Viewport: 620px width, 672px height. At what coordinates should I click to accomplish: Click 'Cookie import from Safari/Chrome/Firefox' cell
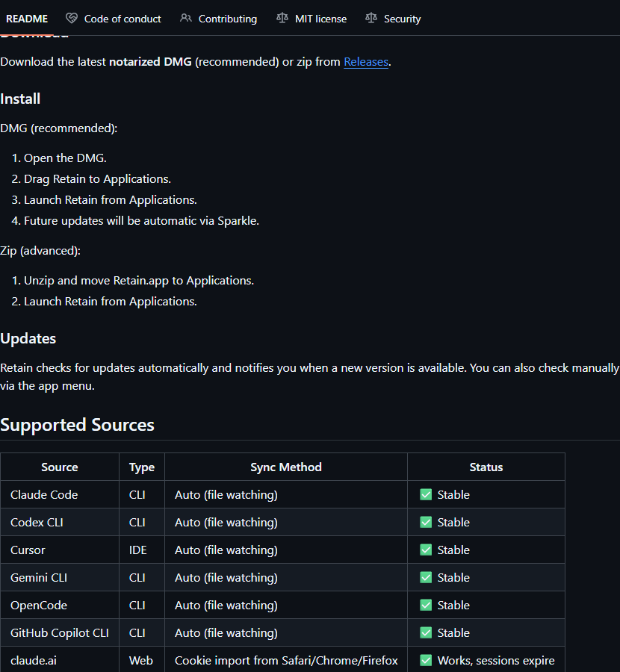tap(286, 661)
